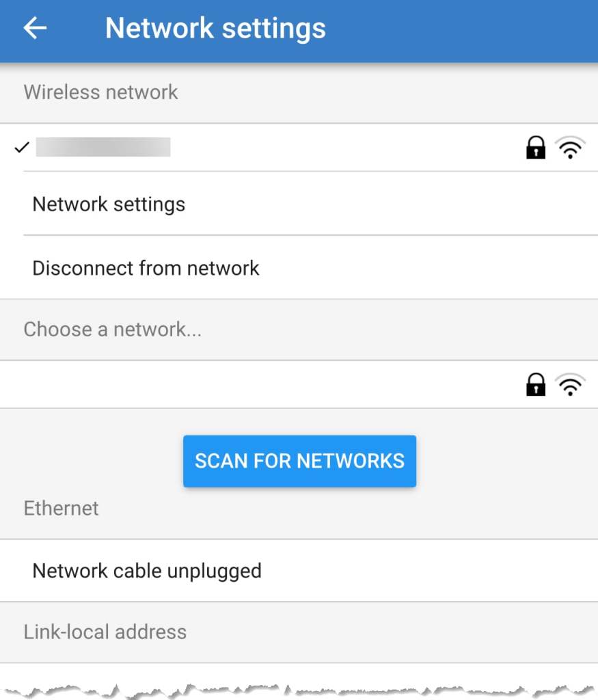598x700 pixels.
Task: Click the Link-local address section label
Action: coord(105,632)
